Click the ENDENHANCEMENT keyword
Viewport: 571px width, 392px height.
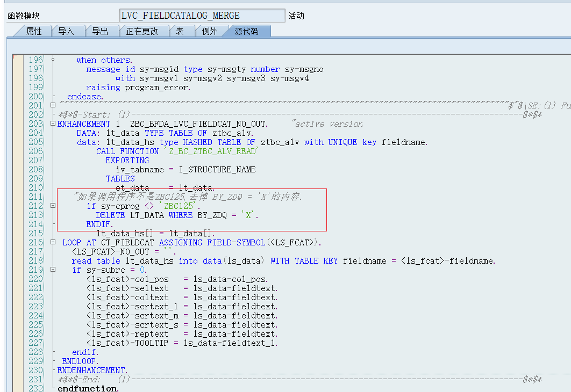click(92, 370)
